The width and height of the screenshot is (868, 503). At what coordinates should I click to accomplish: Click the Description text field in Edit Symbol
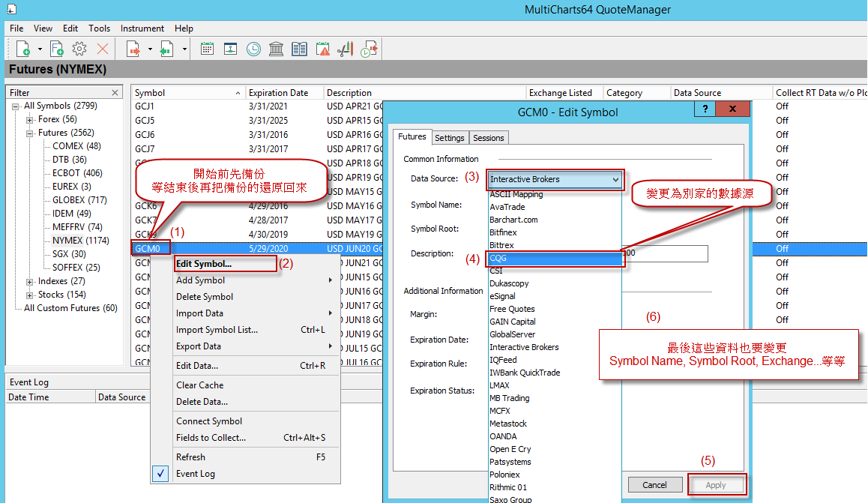(664, 253)
